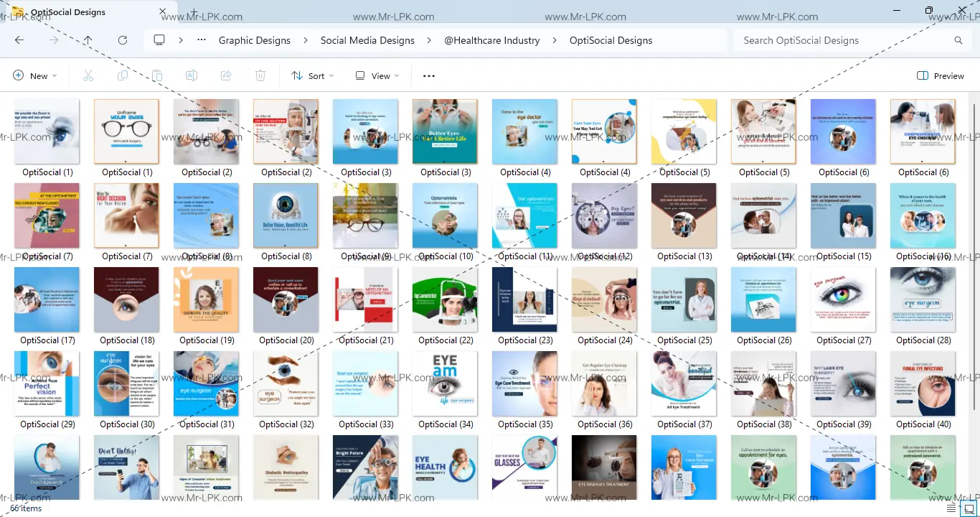Switch to large thumbnails view in status bar

point(969,508)
